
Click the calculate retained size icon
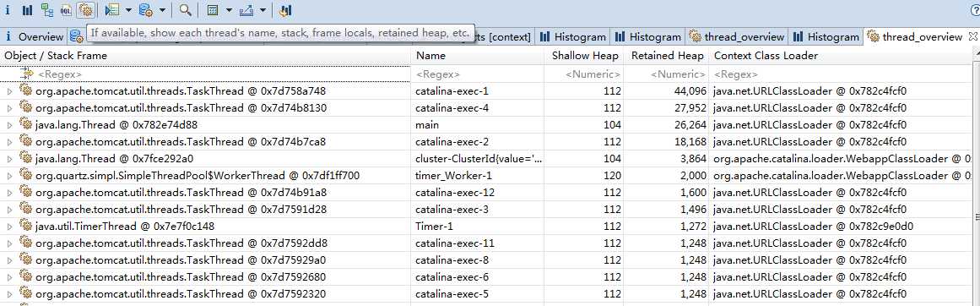pyautogui.click(x=213, y=10)
